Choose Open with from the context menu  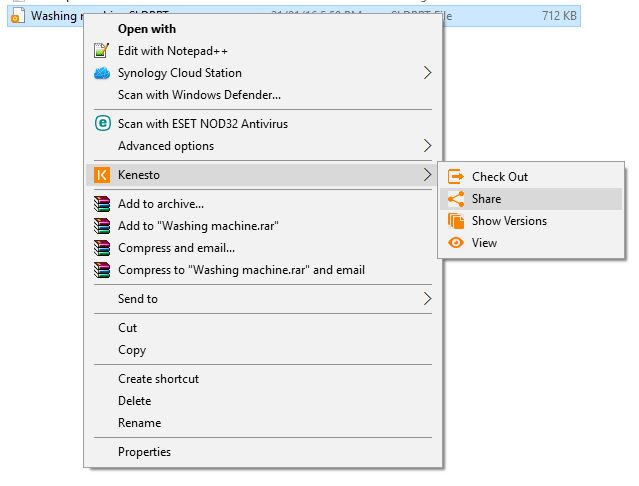point(263,29)
